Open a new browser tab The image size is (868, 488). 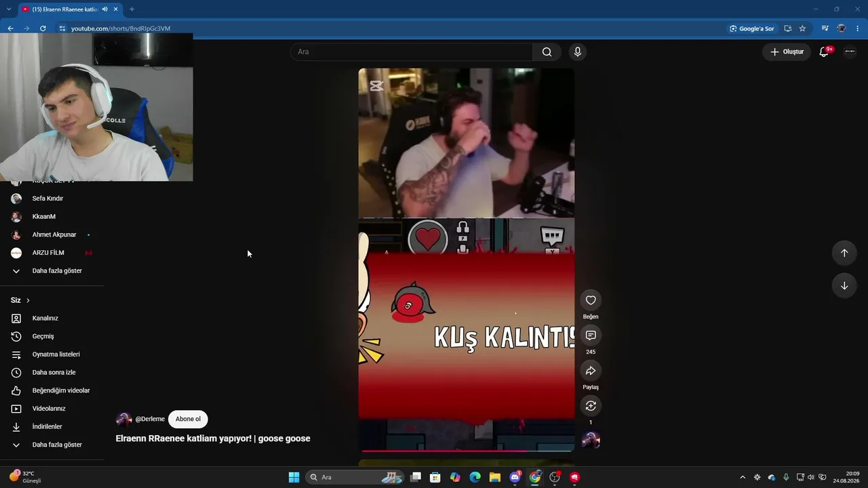pos(132,9)
